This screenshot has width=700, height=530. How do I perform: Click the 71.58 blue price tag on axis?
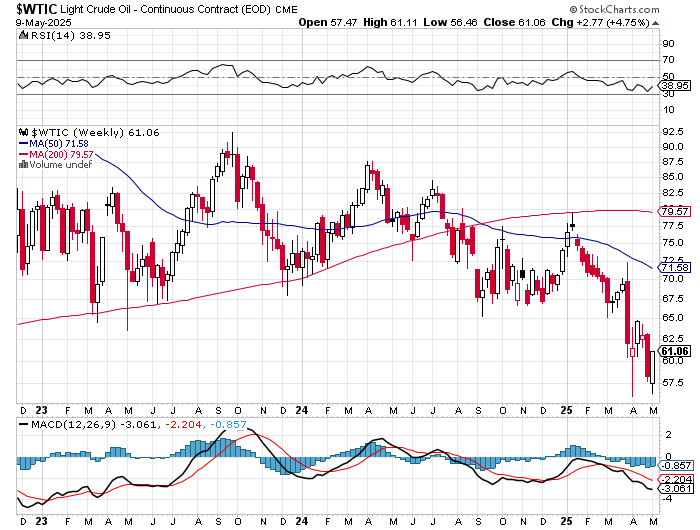677,268
